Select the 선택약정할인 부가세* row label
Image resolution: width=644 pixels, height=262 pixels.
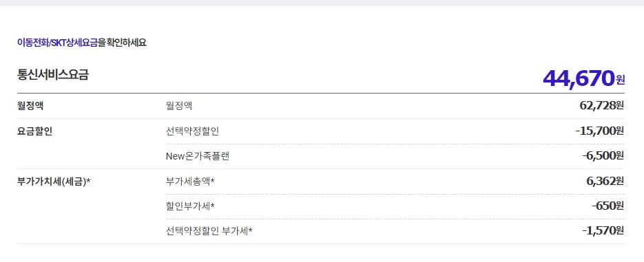[209, 231]
